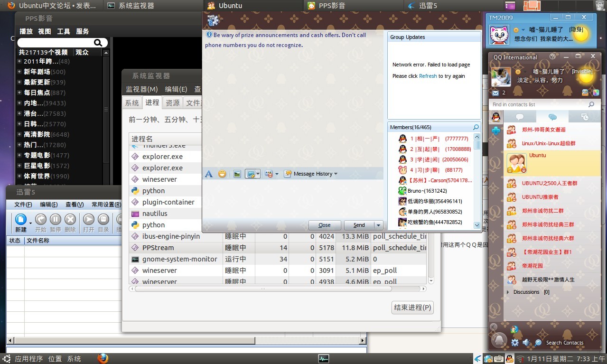Click the Directory (目录) icon in Xunlei toolbar
Image resolution: width=607 pixels, height=364 pixels.
pyautogui.click(x=103, y=219)
